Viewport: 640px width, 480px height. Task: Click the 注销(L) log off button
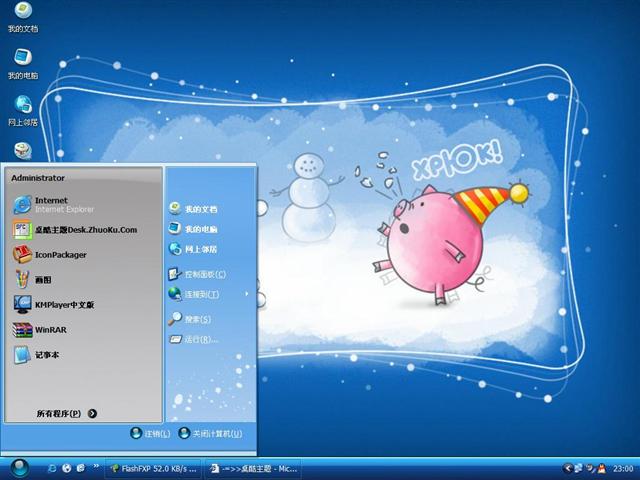point(151,434)
